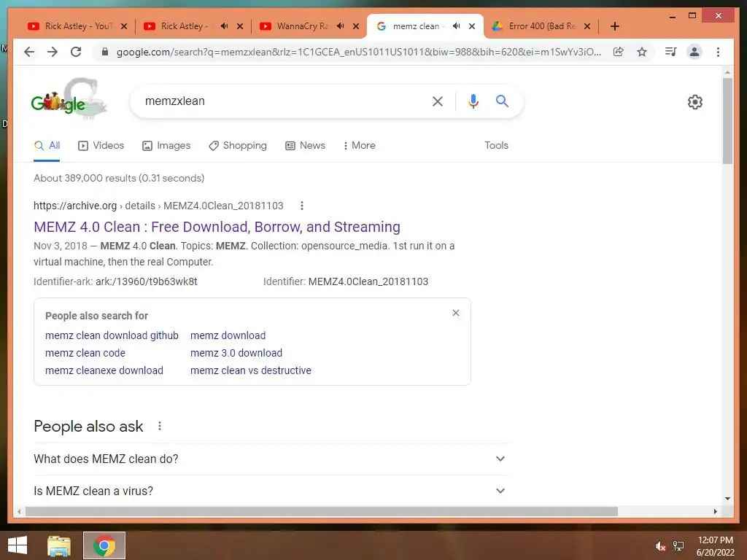Click the archive.org result URL breadcrumb
The height and width of the screenshot is (560, 747).
click(158, 206)
